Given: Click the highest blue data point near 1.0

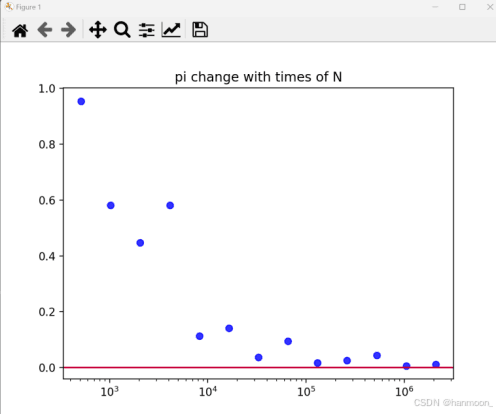Looking at the screenshot, I should 81,101.
